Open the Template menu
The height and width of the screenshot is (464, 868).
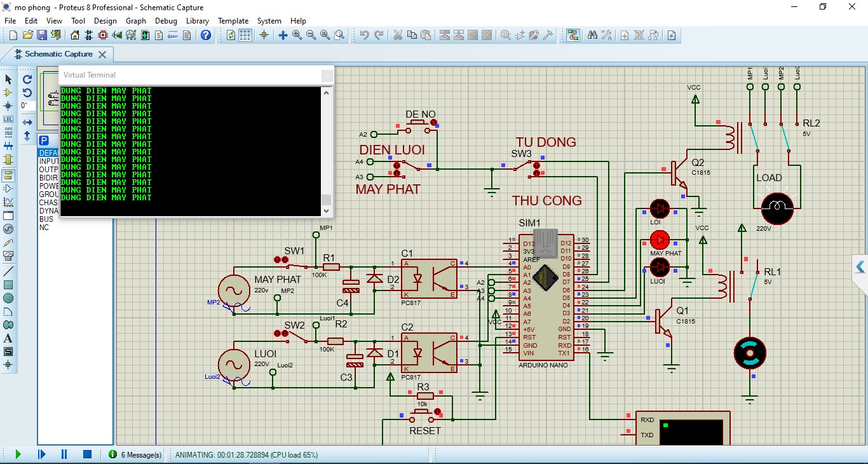tap(233, 21)
